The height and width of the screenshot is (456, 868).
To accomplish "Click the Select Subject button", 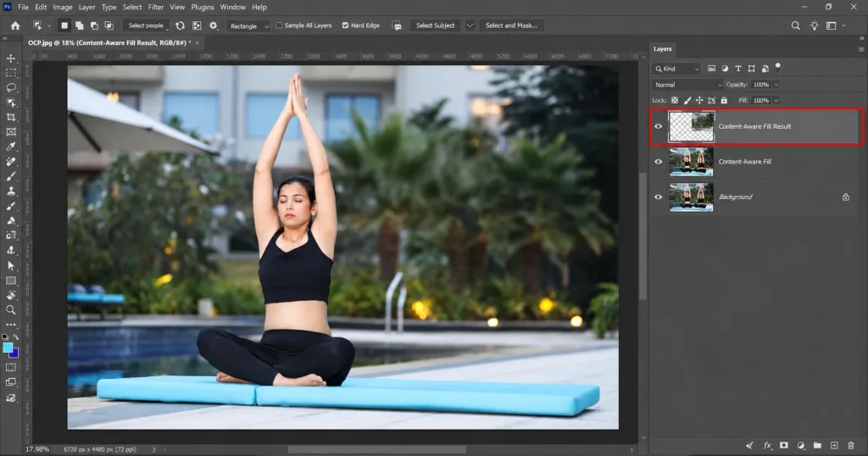I will click(435, 25).
